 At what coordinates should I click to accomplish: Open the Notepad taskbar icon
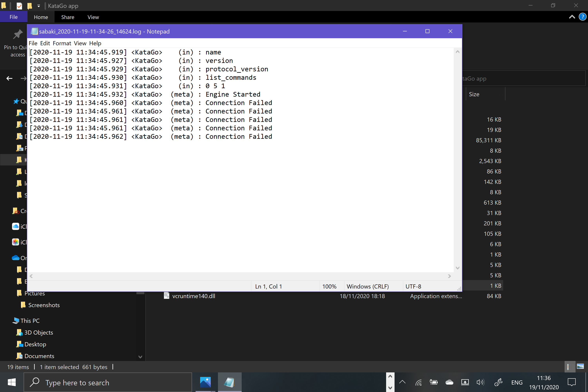pos(229,382)
